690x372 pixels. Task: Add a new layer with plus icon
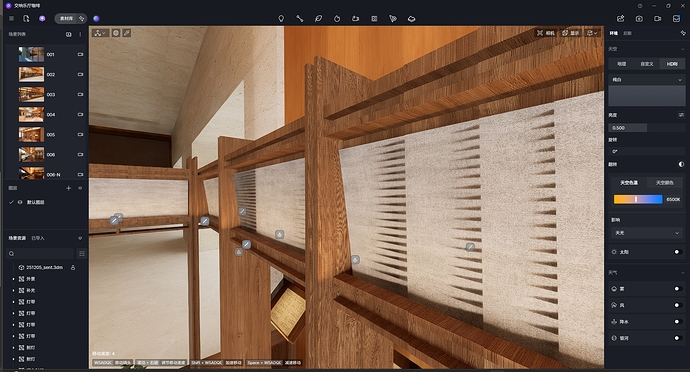point(68,188)
